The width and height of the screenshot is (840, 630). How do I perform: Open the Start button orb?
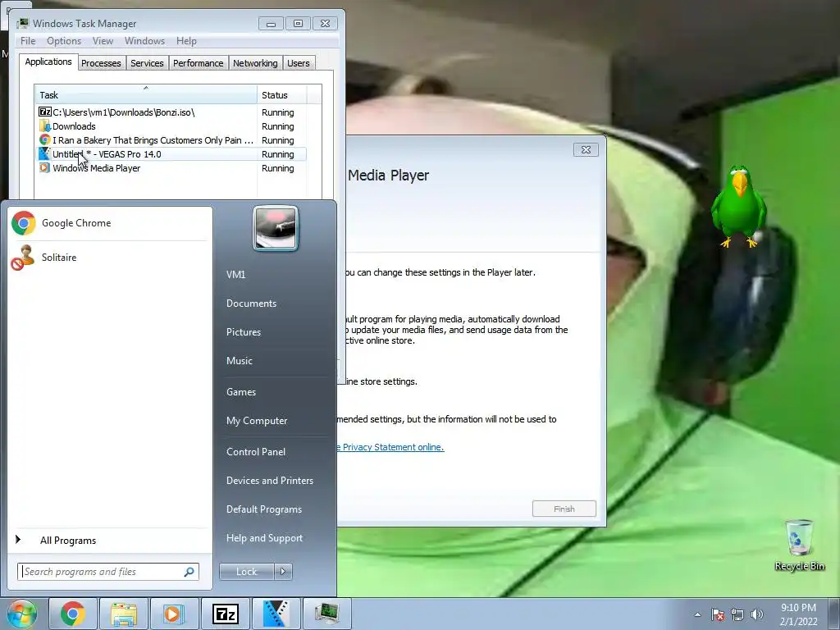22,614
